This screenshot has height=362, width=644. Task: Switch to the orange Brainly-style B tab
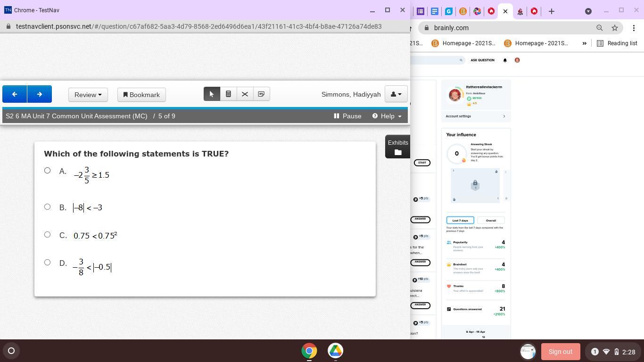pyautogui.click(x=463, y=11)
